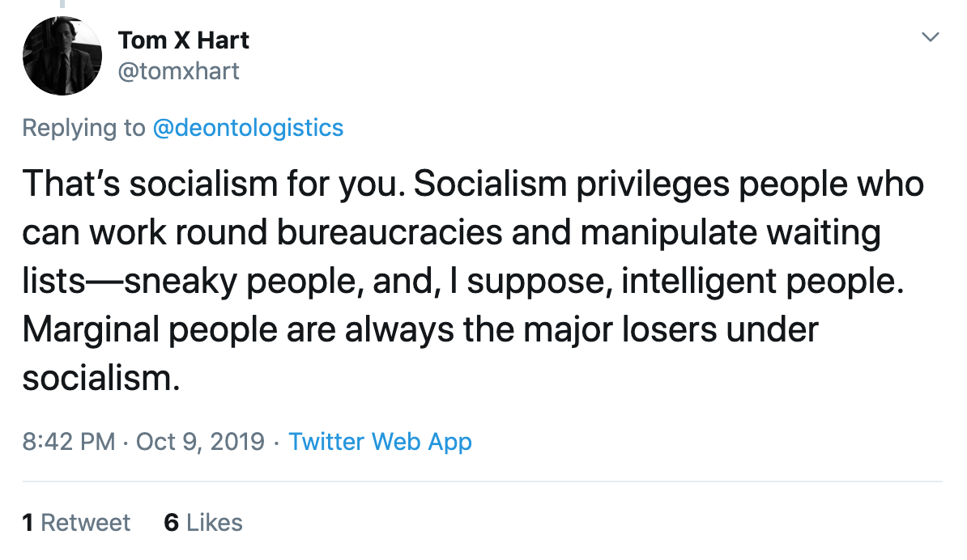This screenshot has height=560, width=967.
Task: Click the 8:42 PM timestamp
Action: pyautogui.click(x=69, y=442)
